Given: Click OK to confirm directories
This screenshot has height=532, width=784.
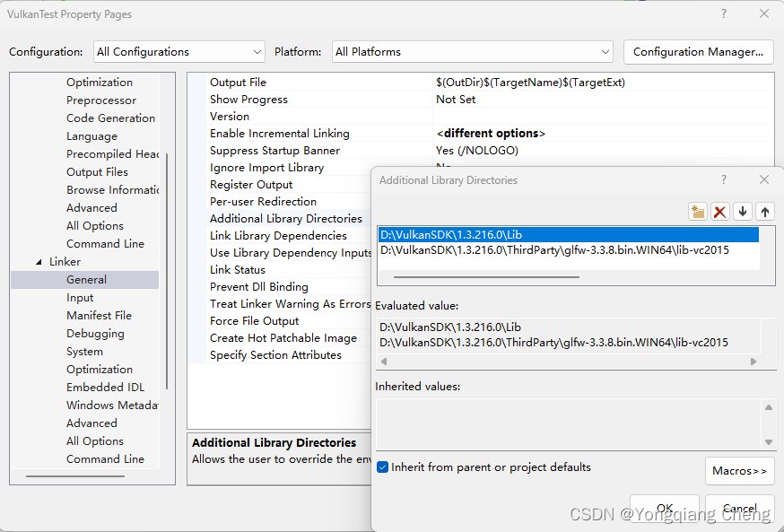Looking at the screenshot, I should pos(665,508).
